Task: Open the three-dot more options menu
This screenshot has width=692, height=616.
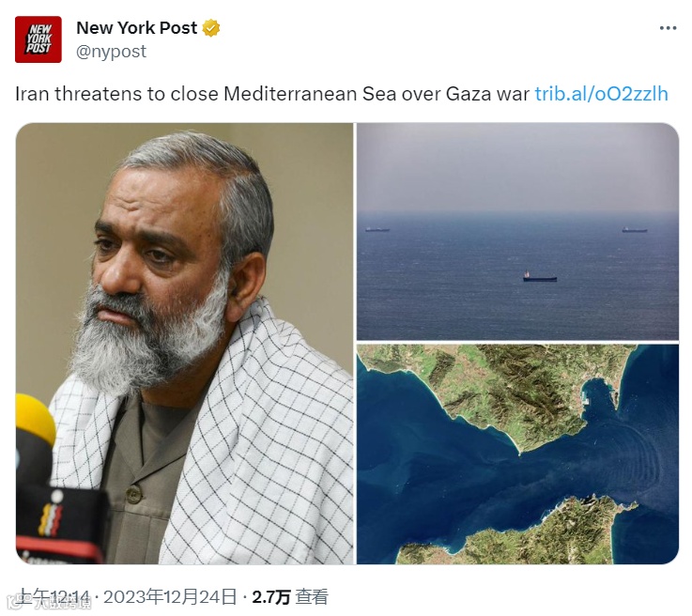Action: coord(668,28)
